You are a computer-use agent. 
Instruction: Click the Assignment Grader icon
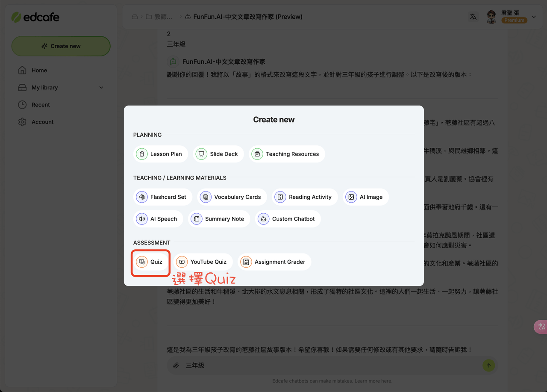(246, 262)
